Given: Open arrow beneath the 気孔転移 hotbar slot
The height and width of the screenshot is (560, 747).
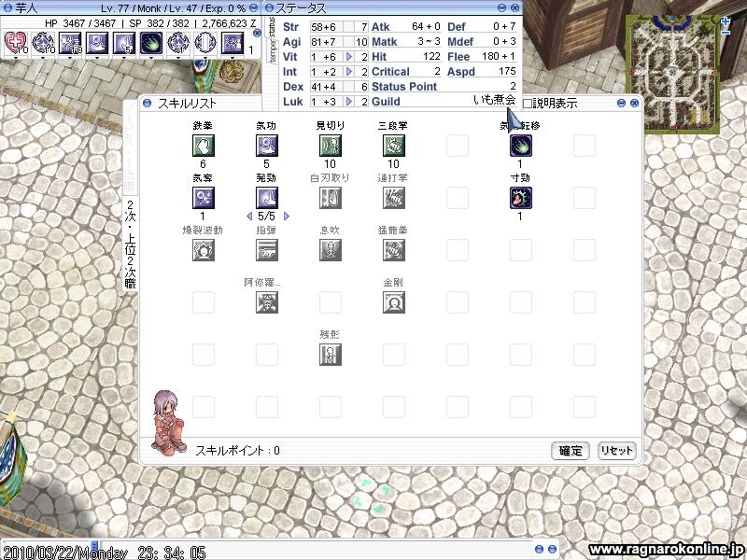Looking at the screenshot, I should pyautogui.click(x=151, y=58).
